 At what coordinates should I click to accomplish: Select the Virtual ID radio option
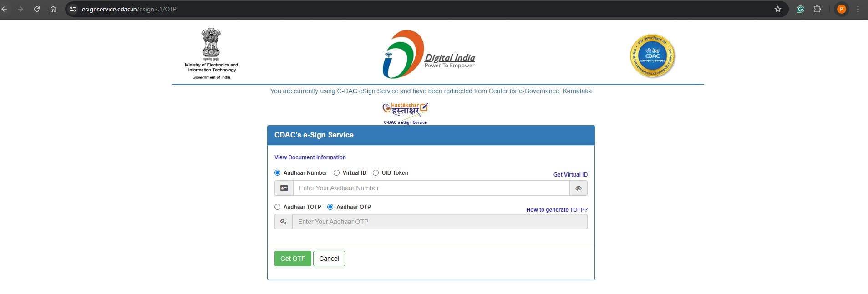(x=337, y=173)
